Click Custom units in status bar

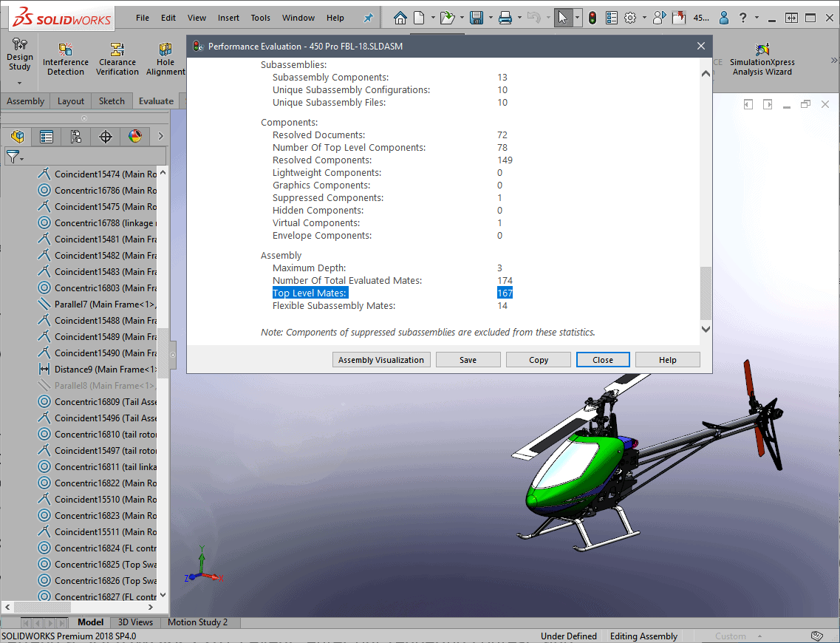pos(730,636)
